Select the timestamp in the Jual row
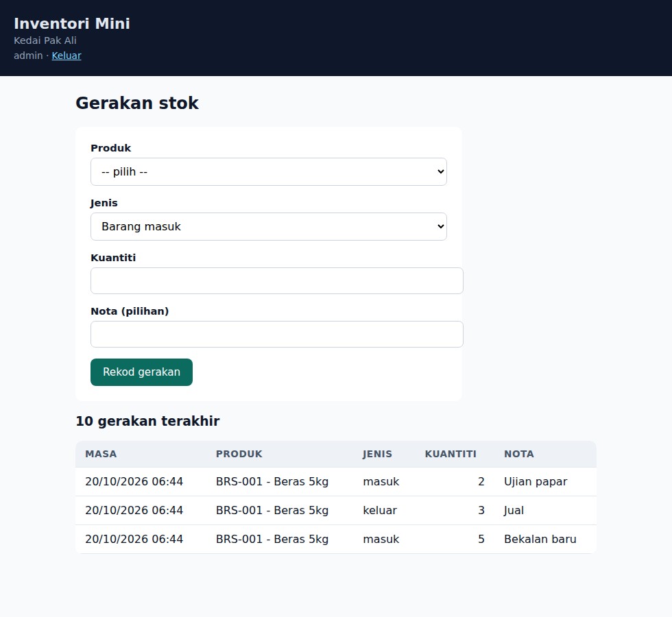 [134, 510]
